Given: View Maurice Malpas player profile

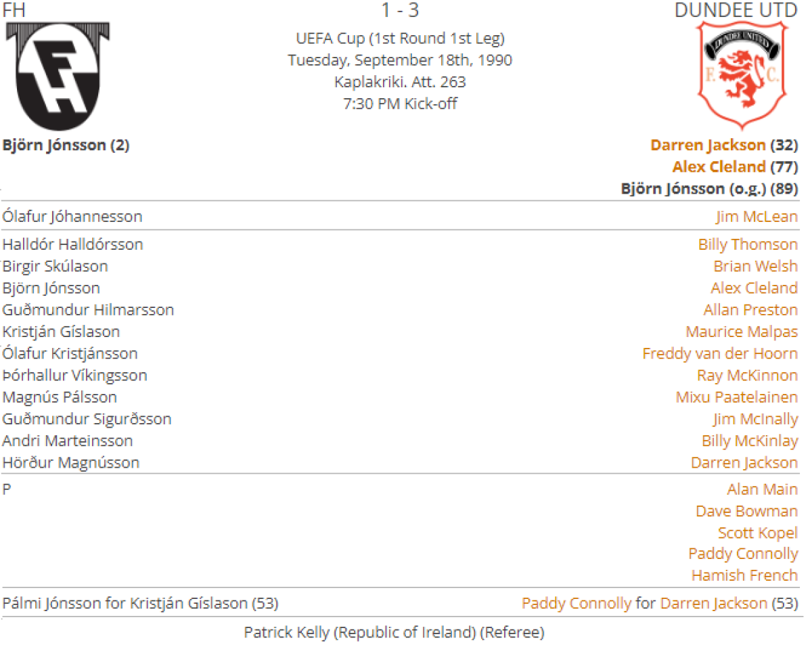Looking at the screenshot, I should pos(742,332).
